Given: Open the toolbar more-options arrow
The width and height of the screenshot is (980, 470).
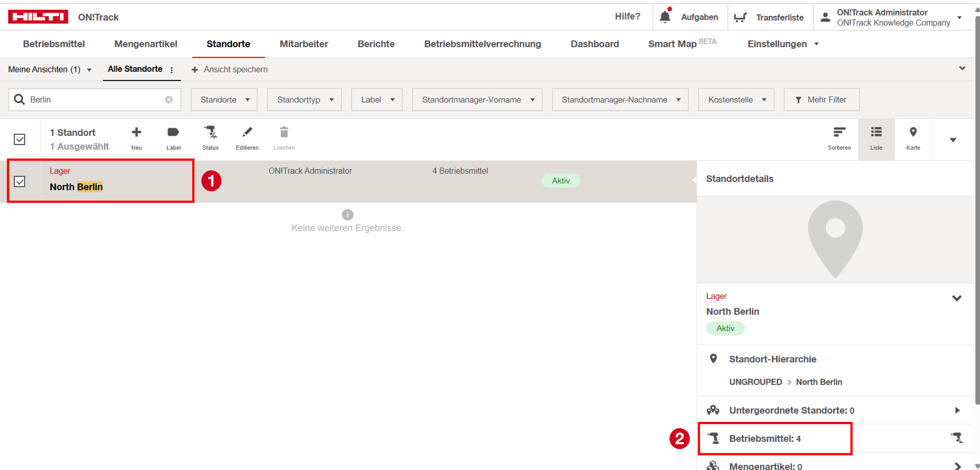Looking at the screenshot, I should point(953,140).
